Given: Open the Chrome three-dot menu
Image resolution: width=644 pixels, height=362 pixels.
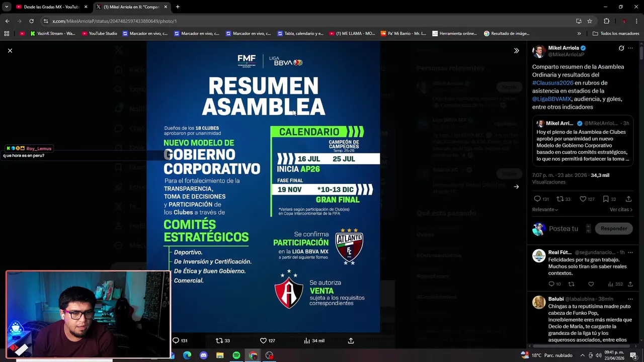Looking at the screenshot, I should (637, 21).
